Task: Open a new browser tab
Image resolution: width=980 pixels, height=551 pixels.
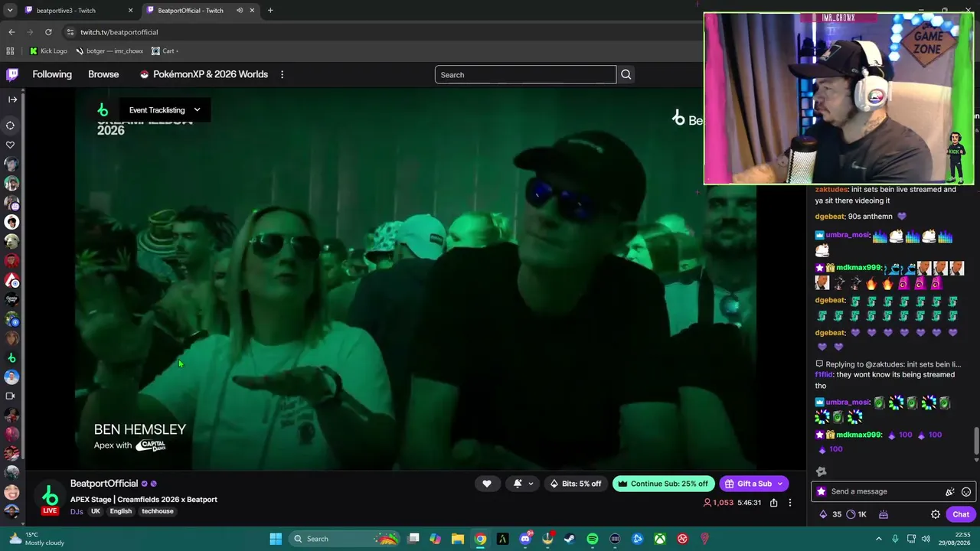Action: [270, 10]
